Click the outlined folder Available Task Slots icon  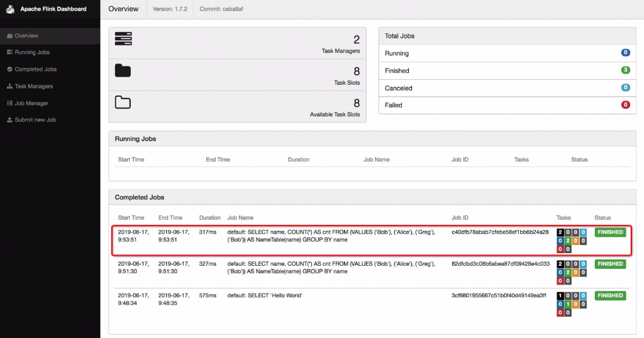pyautogui.click(x=123, y=102)
